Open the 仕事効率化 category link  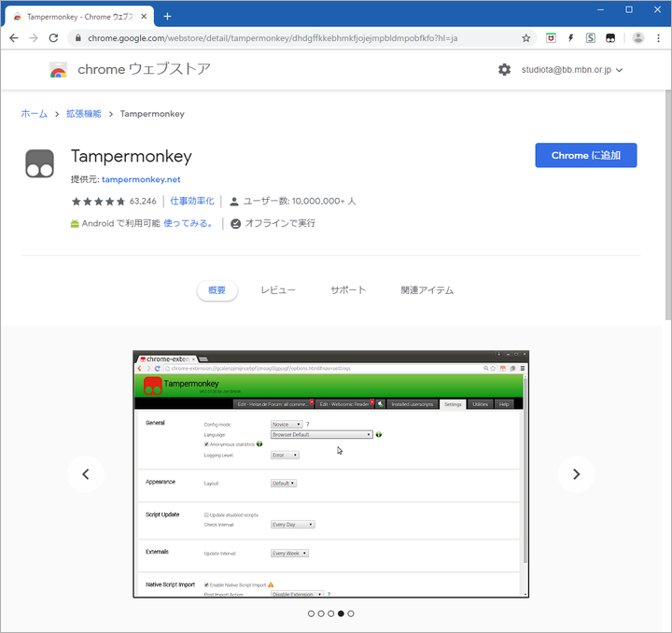point(192,202)
